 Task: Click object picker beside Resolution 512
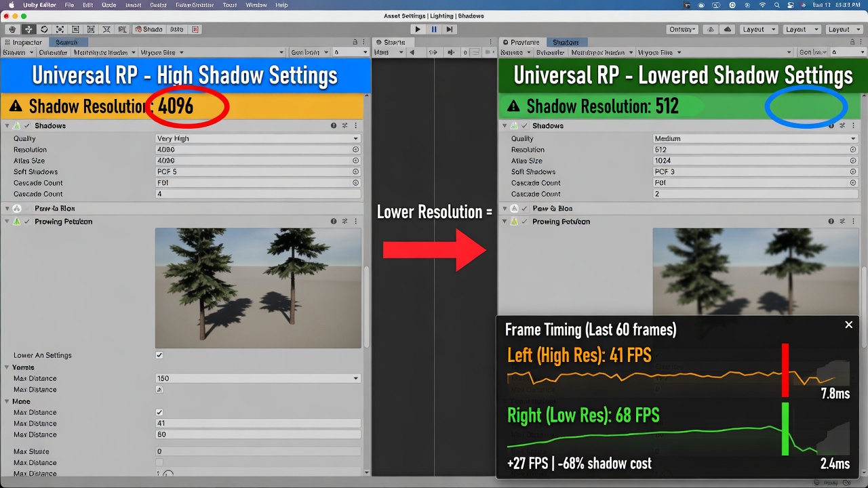tap(853, 150)
